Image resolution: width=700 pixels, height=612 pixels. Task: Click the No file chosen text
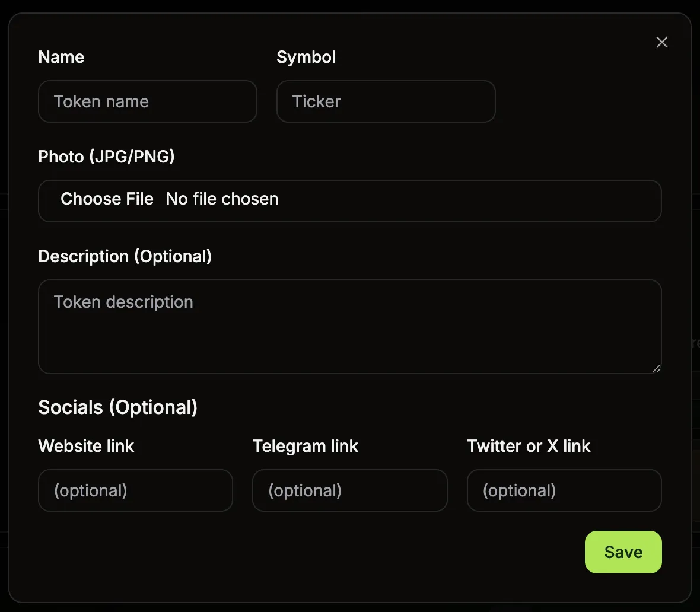pos(222,199)
